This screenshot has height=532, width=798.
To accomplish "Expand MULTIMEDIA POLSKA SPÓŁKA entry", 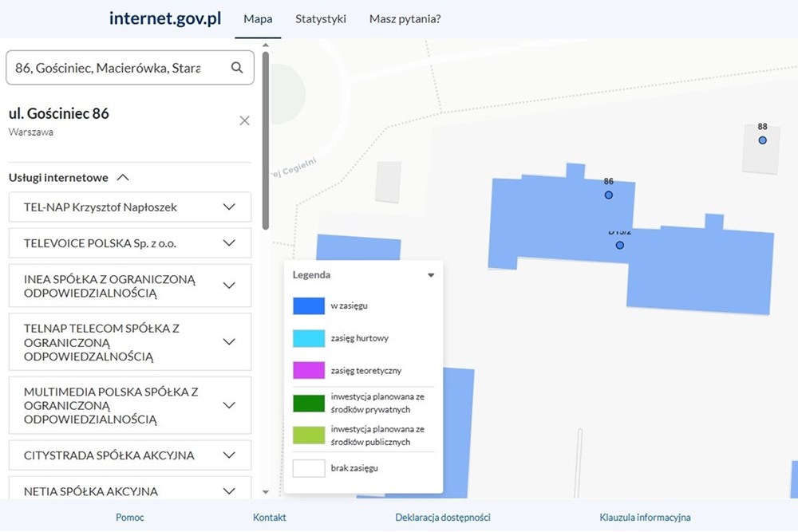I will pos(230,405).
